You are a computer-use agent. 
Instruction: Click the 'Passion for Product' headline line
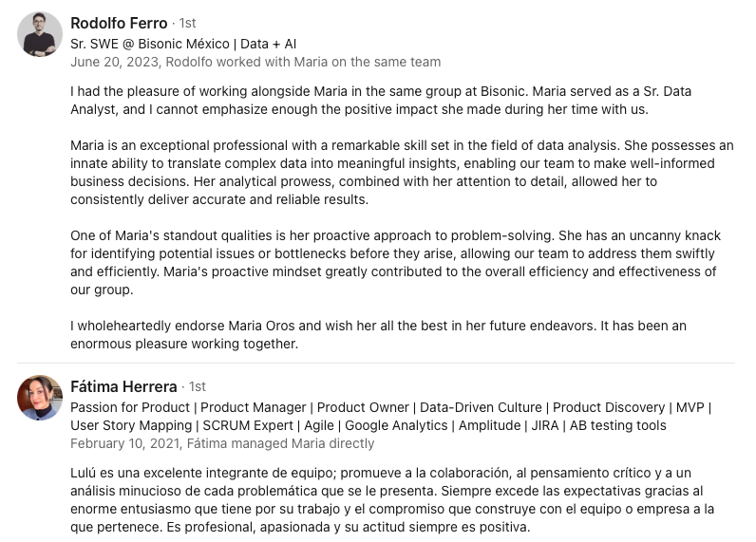click(390, 407)
